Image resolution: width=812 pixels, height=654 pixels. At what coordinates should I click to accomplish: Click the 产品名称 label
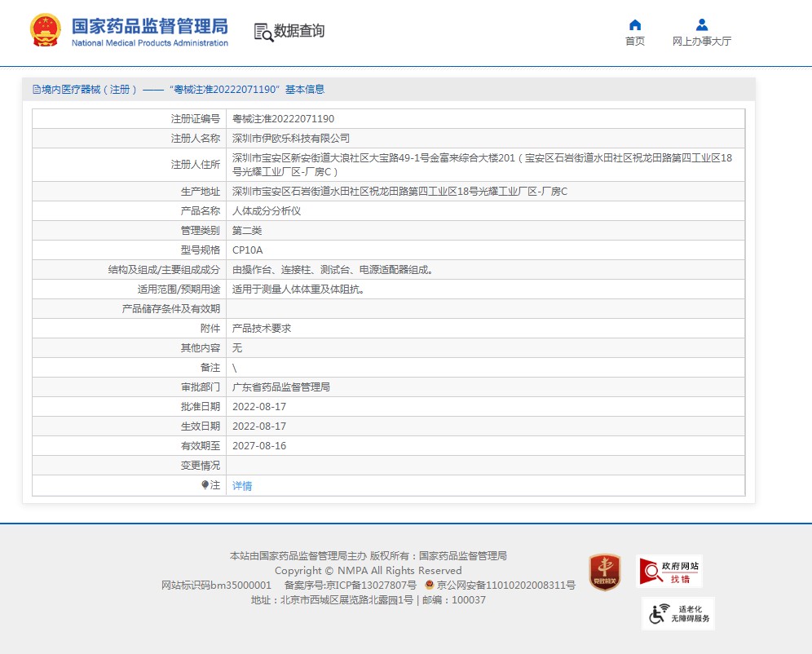[200, 210]
